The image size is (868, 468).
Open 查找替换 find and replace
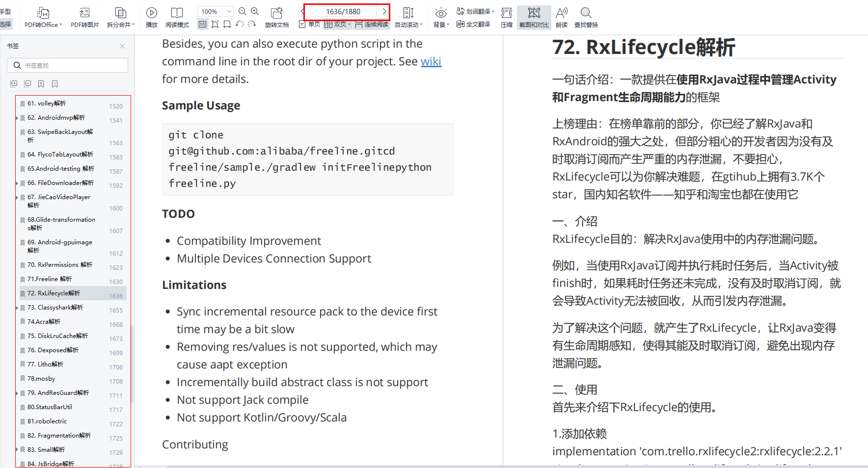(x=586, y=17)
